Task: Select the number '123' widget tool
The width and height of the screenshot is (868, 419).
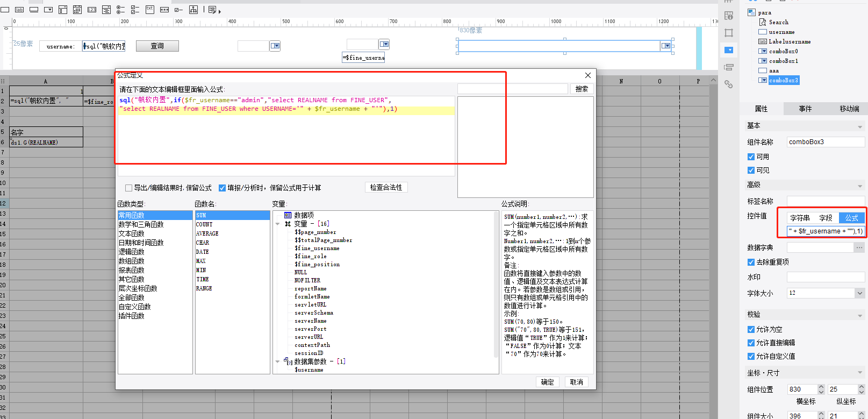Action: (92, 10)
